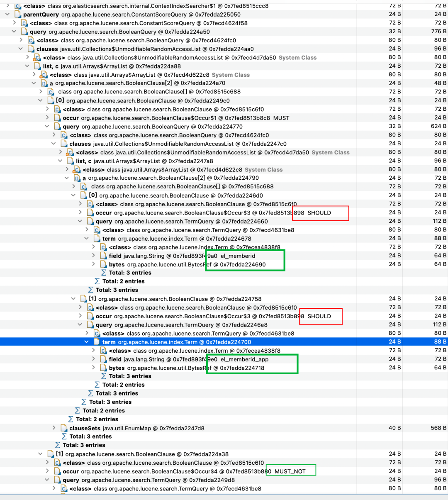Click the icon of ArrayList @ 0x7fedda224a88
The width and height of the screenshot is (448, 500).
[38, 66]
